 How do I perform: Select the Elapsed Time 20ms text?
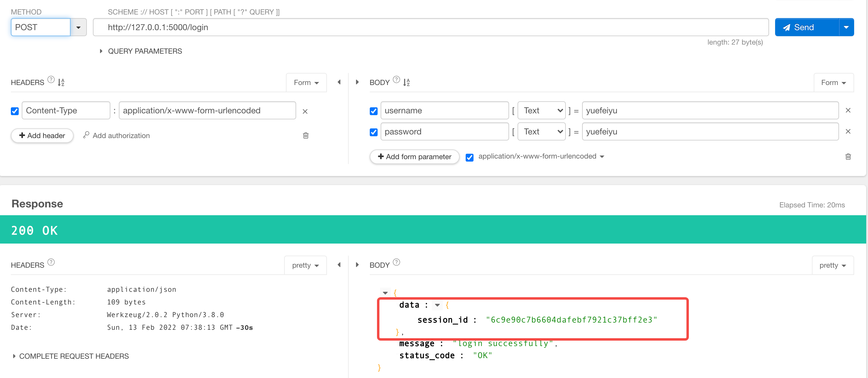(x=812, y=205)
